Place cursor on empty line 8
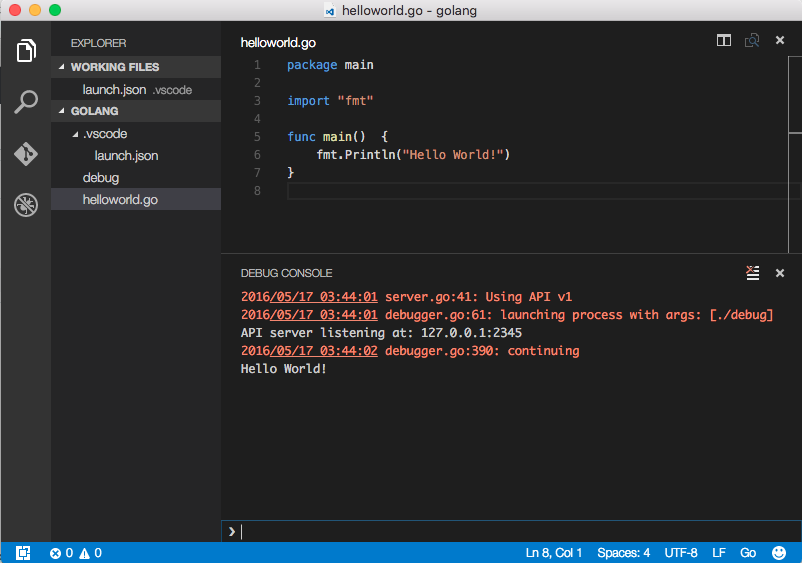 [542, 191]
